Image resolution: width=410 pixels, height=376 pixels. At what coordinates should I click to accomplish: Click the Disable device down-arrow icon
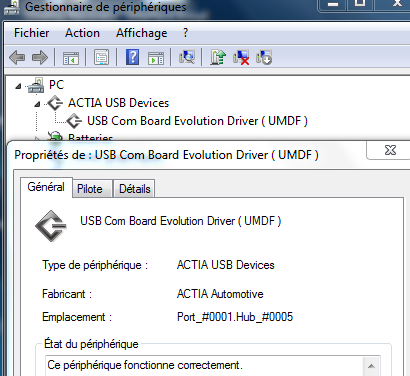click(264, 57)
